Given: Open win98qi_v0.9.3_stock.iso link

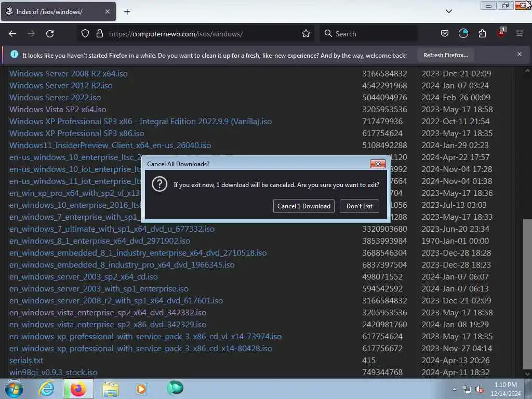Looking at the screenshot, I should (x=54, y=372).
